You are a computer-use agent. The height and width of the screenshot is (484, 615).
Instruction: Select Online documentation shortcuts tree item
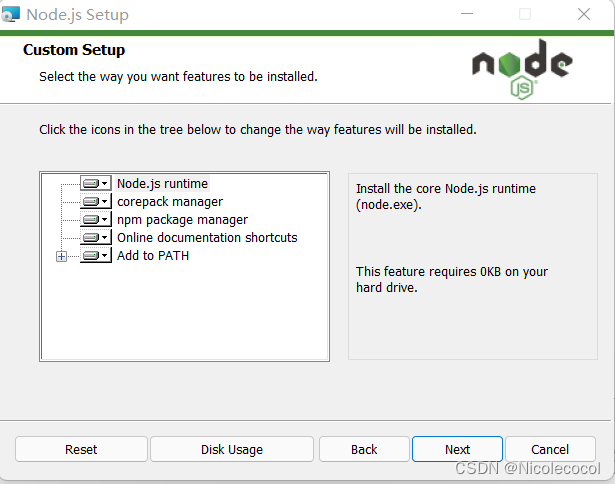207,238
